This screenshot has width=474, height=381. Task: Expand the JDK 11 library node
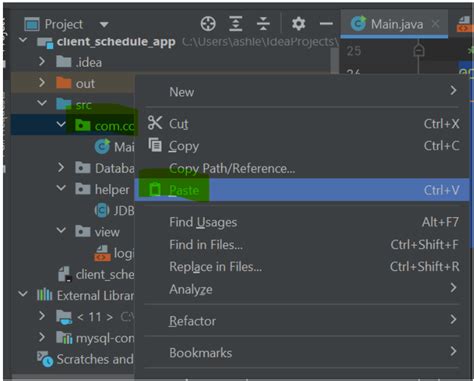tap(42, 316)
